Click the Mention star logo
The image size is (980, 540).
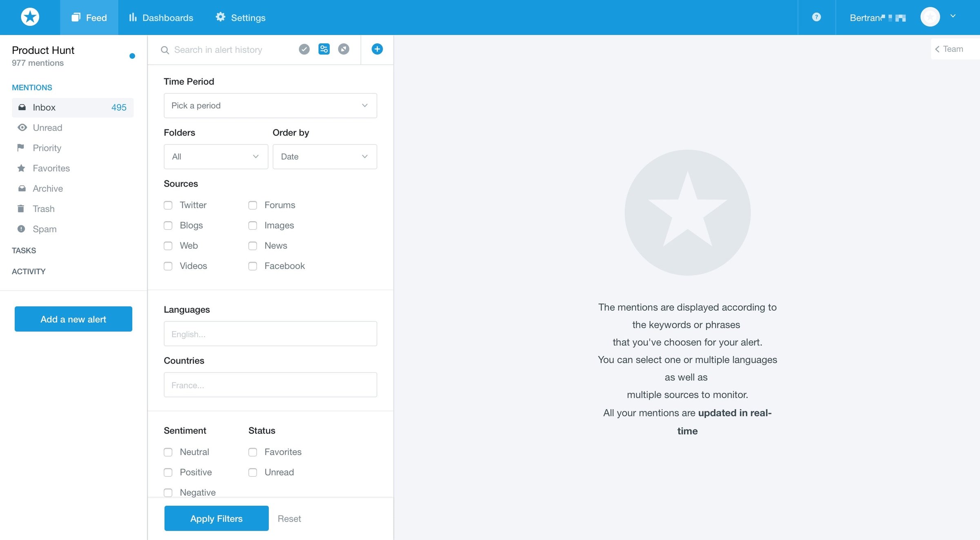pyautogui.click(x=30, y=17)
